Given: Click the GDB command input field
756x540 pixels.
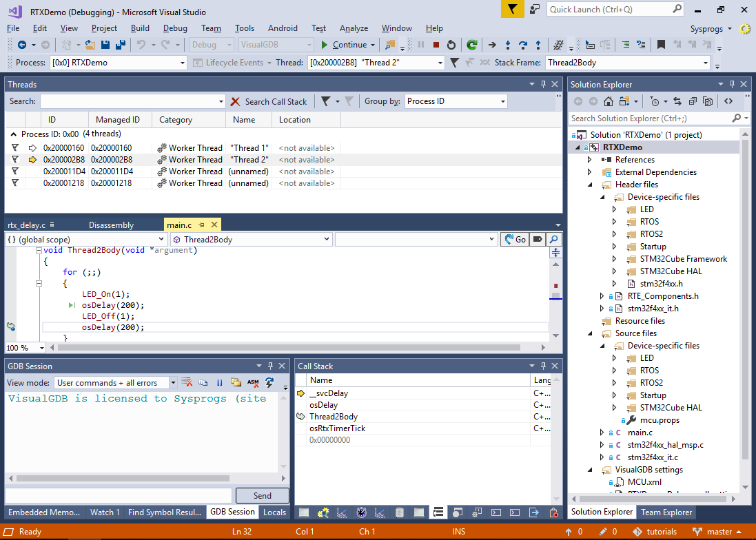Looking at the screenshot, I should click(x=119, y=495).
